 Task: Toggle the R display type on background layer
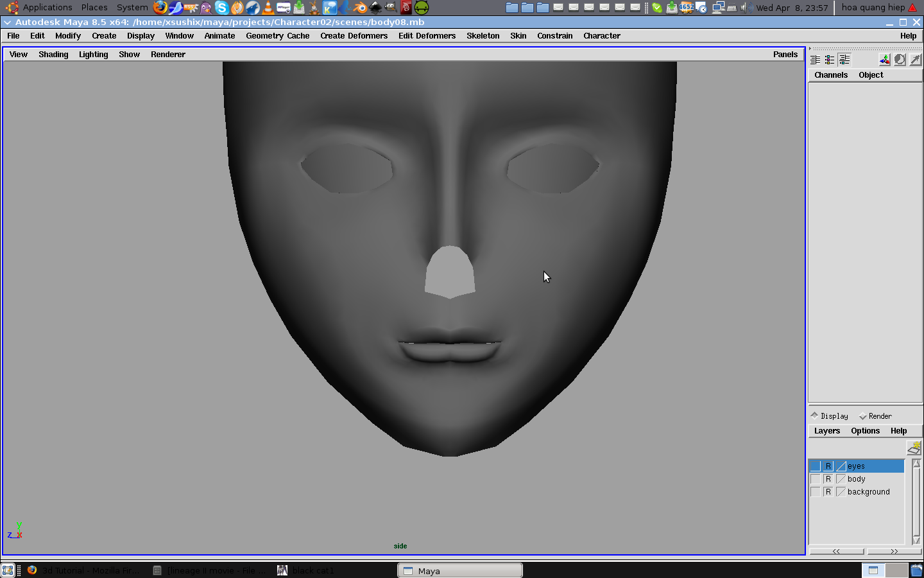coord(828,492)
